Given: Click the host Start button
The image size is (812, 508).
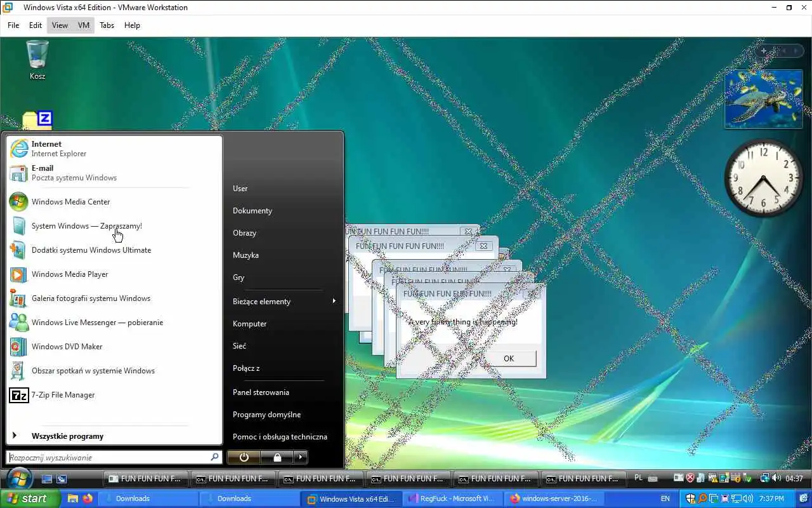Looking at the screenshot, I should click(30, 498).
